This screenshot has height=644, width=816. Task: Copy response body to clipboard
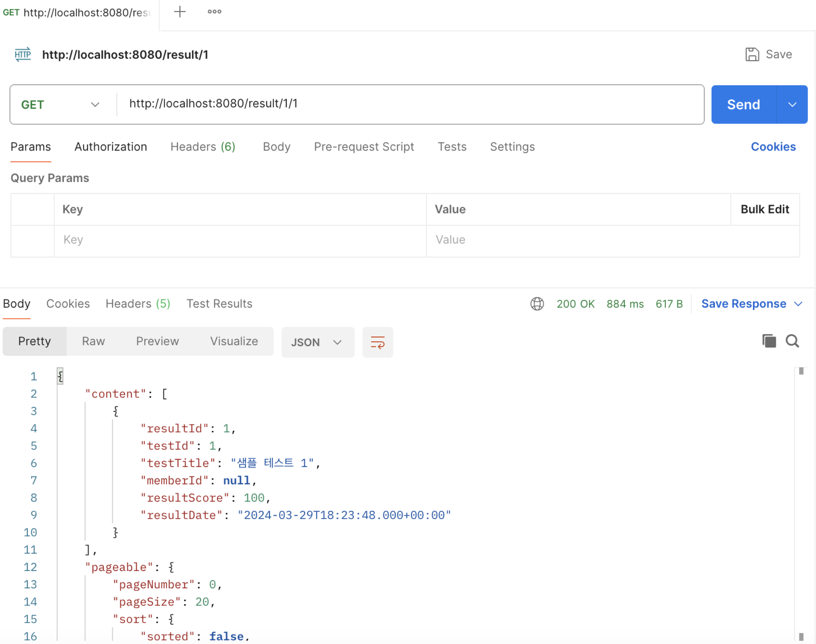click(769, 341)
